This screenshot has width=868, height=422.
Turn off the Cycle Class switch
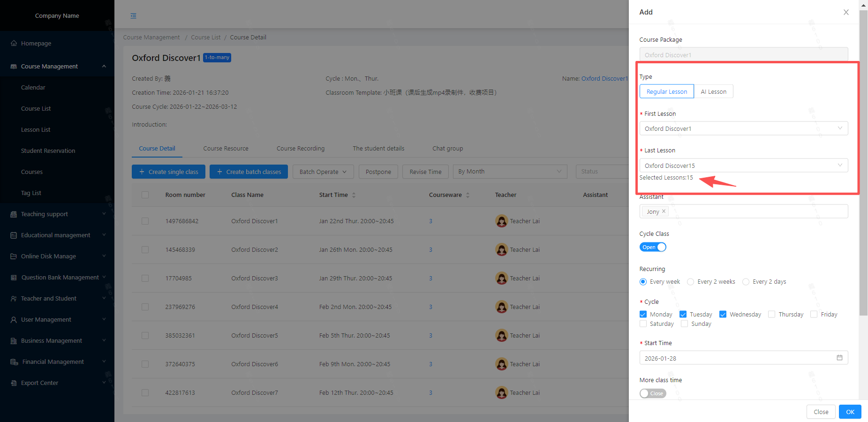coord(653,247)
